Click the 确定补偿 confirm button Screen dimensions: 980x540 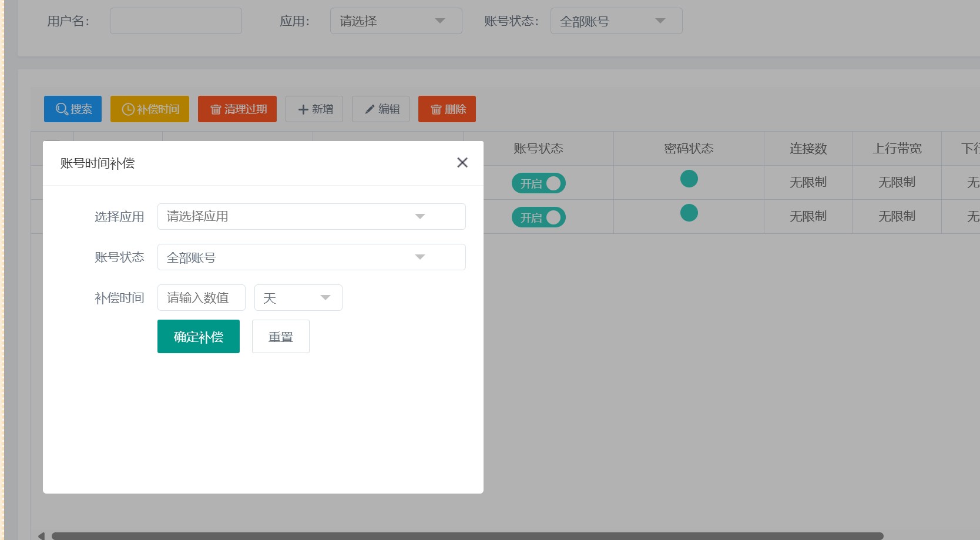click(x=199, y=337)
